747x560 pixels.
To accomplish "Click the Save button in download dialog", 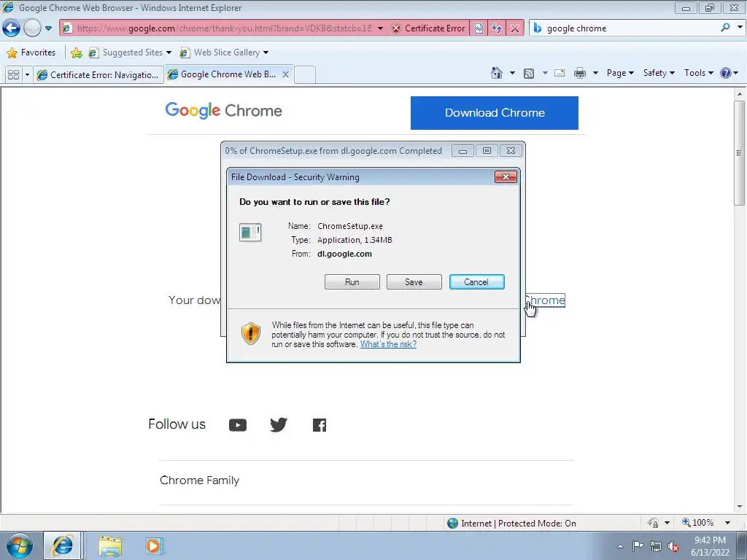I will tap(414, 282).
